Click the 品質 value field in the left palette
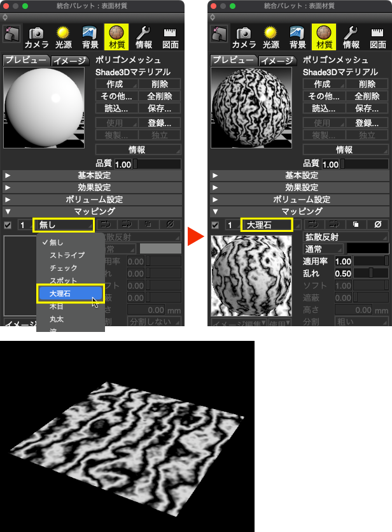Viewport: 392px width, 532px height. click(123, 164)
